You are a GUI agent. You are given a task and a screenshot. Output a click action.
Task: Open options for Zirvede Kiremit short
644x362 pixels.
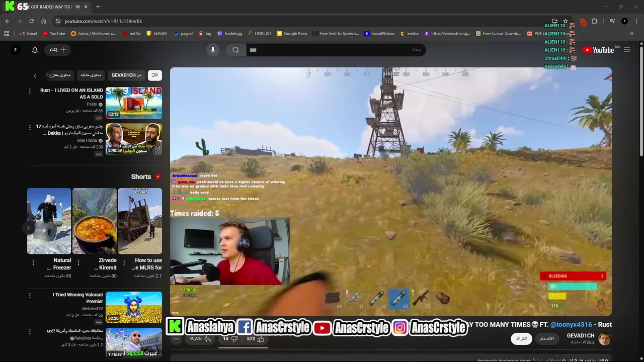(x=78, y=263)
